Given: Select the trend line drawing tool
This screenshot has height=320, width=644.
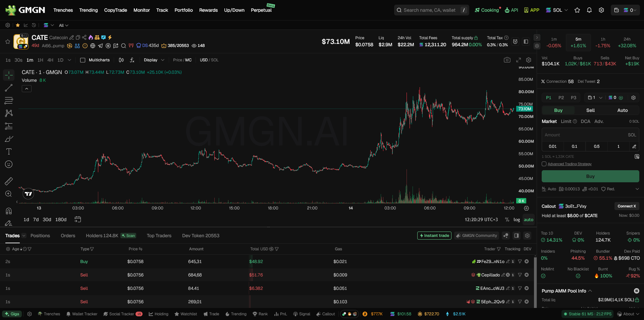Looking at the screenshot, I should coord(9,88).
